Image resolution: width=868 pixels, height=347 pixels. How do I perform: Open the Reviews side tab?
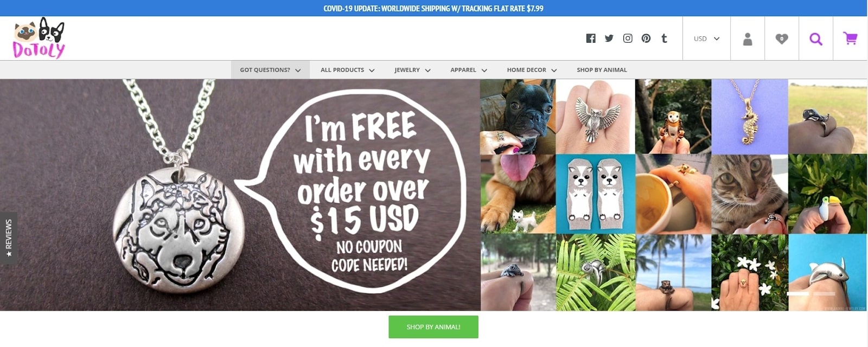click(x=9, y=238)
